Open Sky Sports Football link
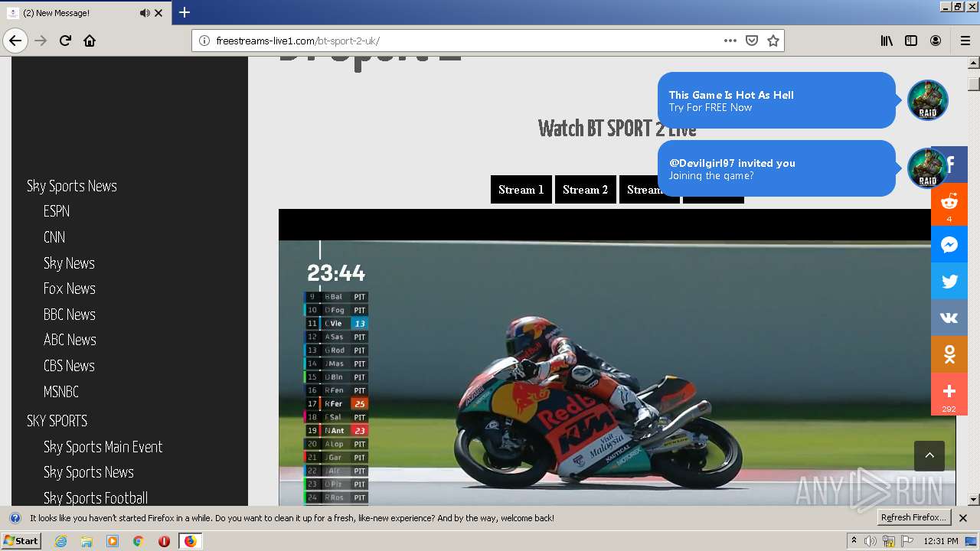 (x=96, y=498)
